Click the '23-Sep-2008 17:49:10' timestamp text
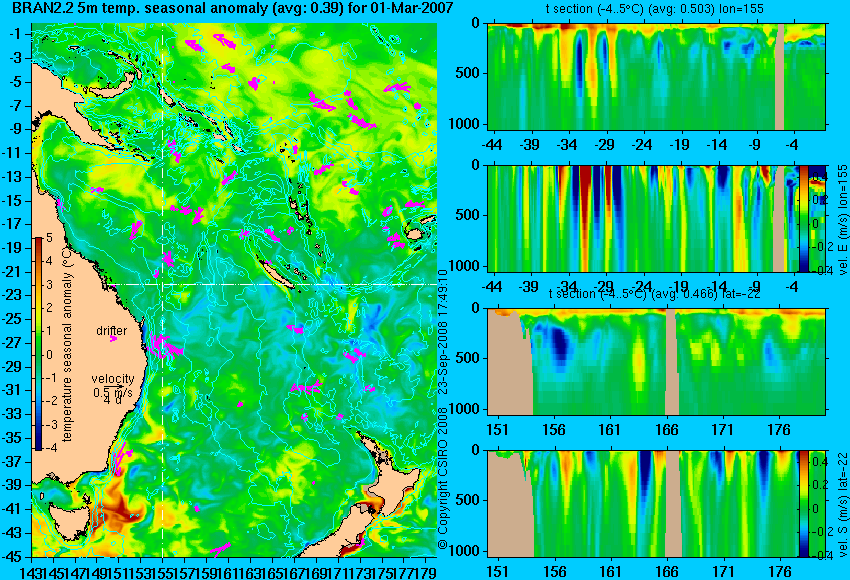 [443, 332]
